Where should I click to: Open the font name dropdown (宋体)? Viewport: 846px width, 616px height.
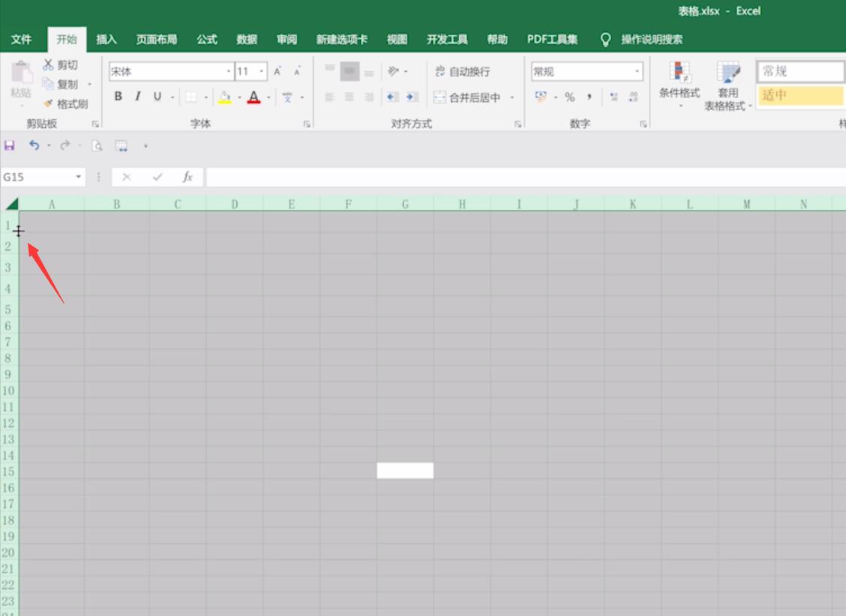point(228,71)
